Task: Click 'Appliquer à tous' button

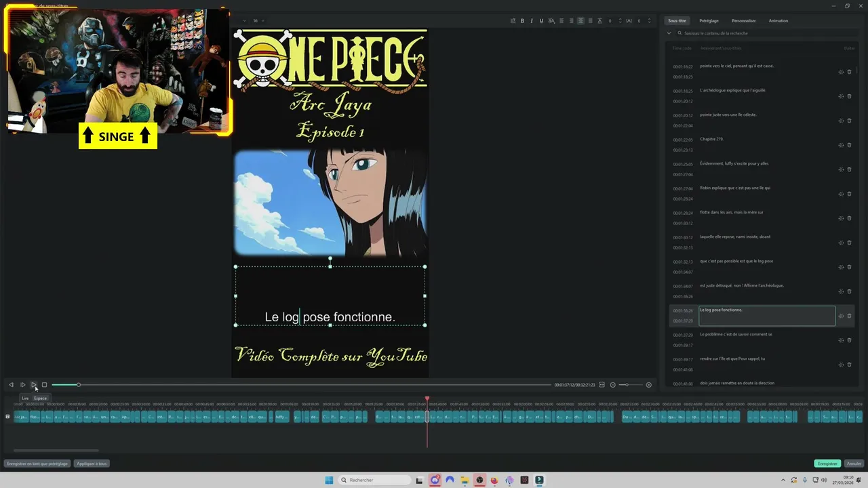Action: tap(92, 464)
